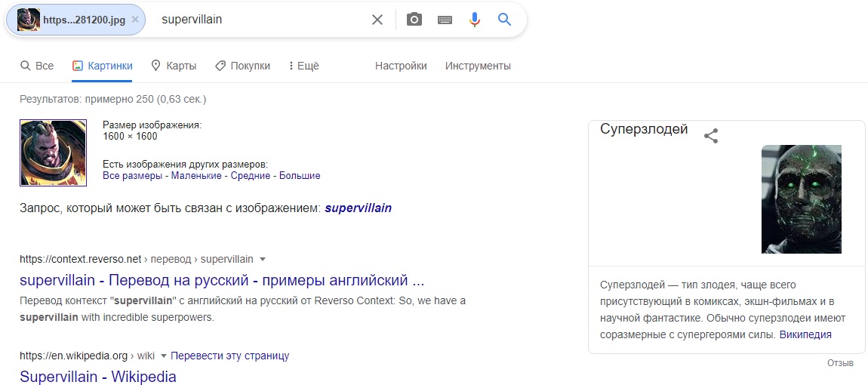Click the clear search X icon
This screenshot has width=868, height=385.
coord(377,20)
